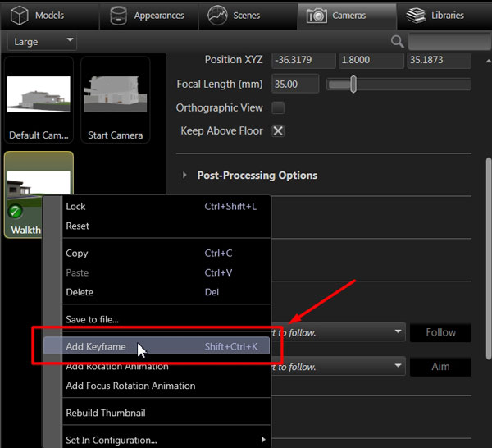
Task: Adjust the Focal Length slider handle
Action: pos(353,85)
